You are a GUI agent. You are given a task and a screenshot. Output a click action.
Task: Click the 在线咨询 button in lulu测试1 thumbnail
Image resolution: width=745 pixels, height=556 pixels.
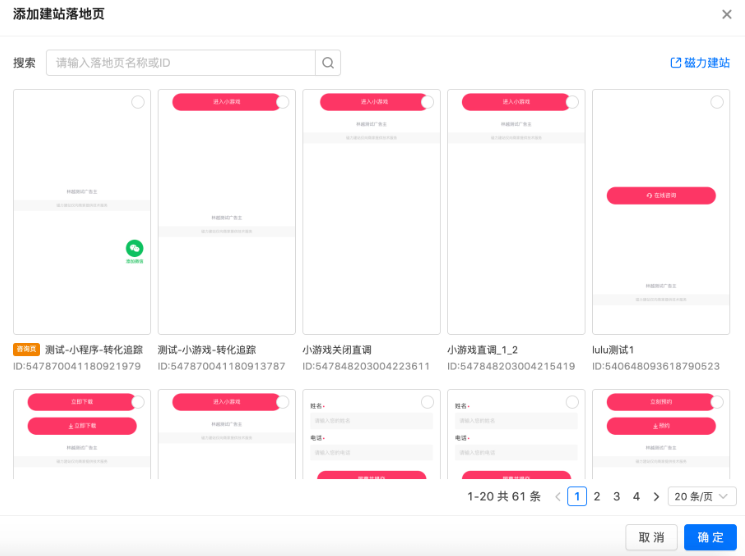[661, 195]
